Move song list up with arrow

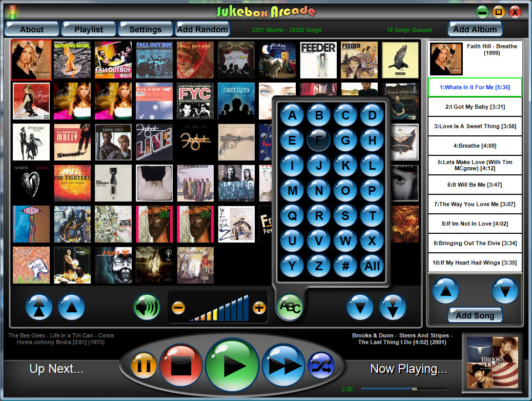pos(445,291)
